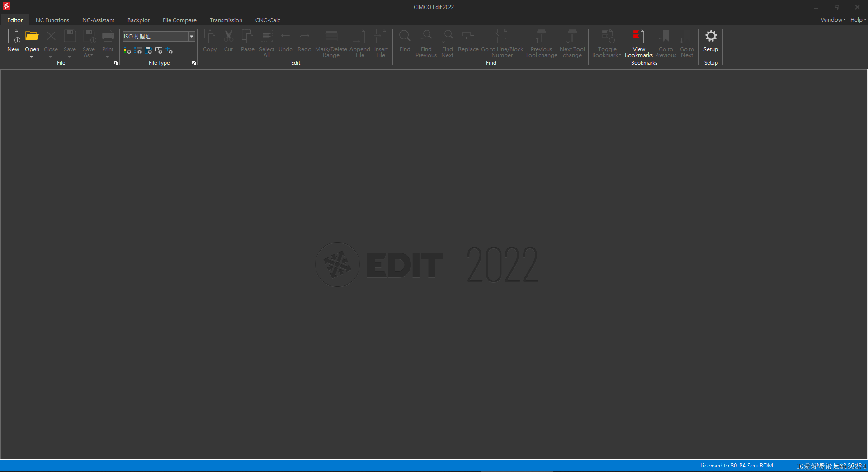Switch to the CNC-Calc tab
This screenshot has height=472, width=868.
tap(268, 20)
